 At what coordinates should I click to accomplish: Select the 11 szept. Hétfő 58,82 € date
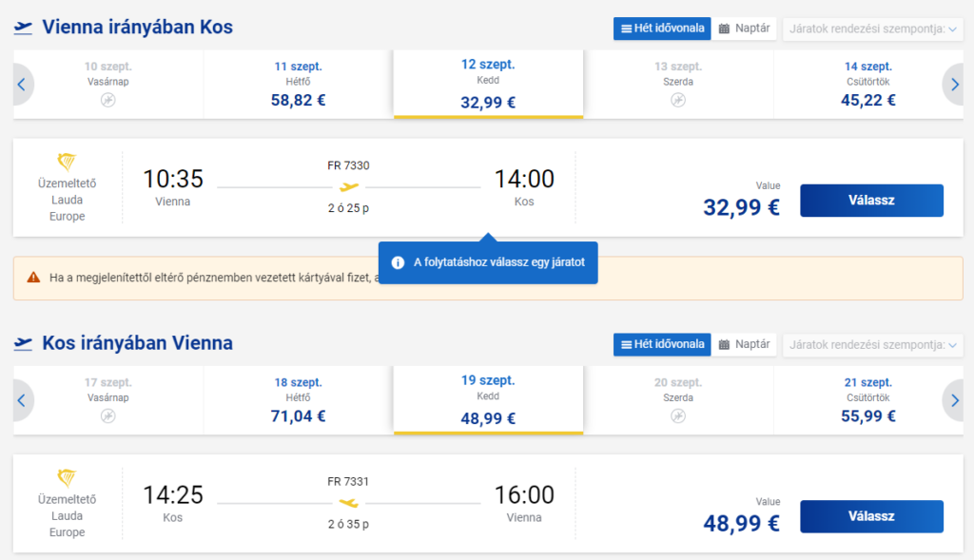(298, 85)
